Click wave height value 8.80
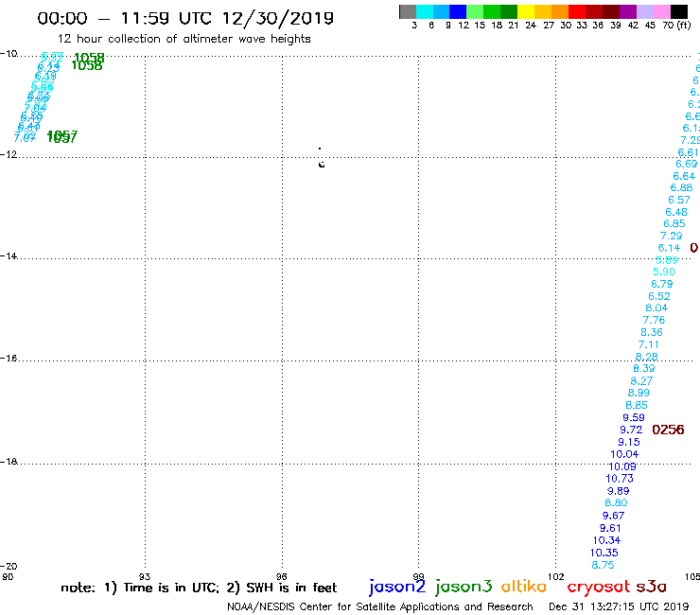The width and height of the screenshot is (700, 615). 616,502
